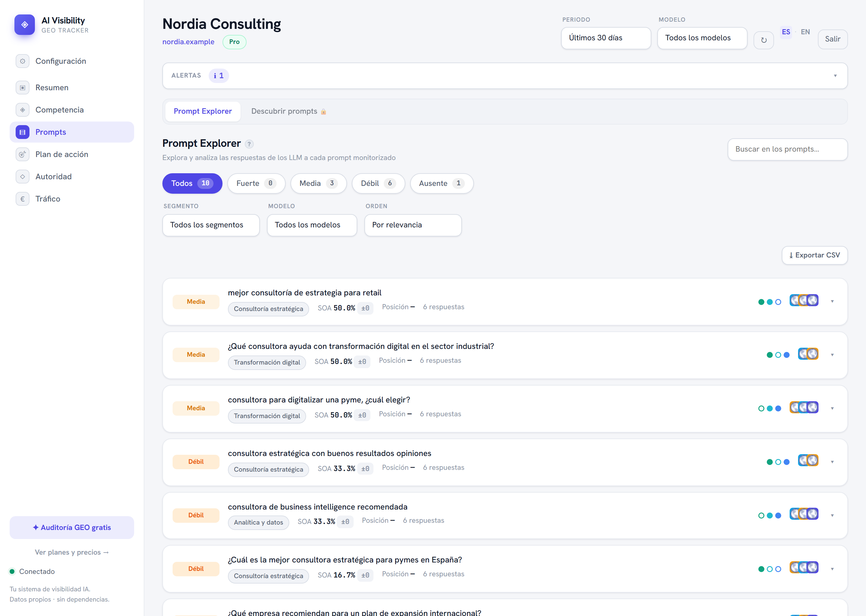
Task: Open Tráfico in sidebar
Action: 72,199
